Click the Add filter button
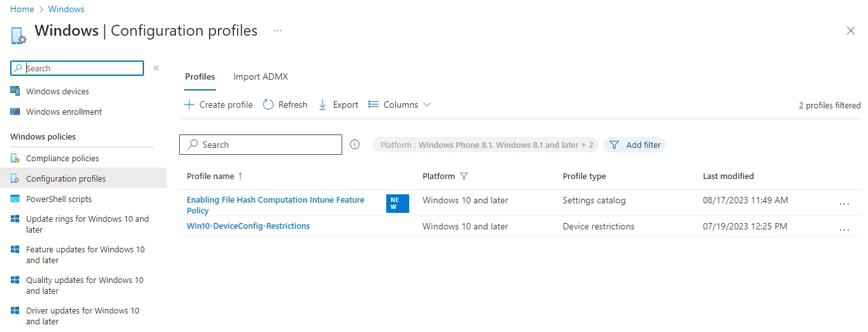 [634, 145]
